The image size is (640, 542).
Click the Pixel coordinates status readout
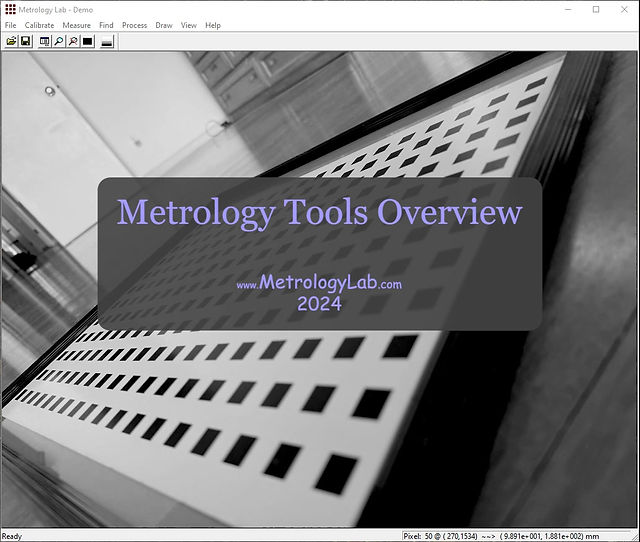[501, 536]
